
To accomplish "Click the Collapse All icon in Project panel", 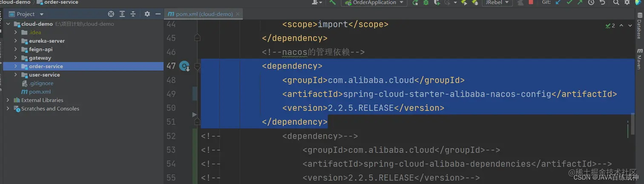I will point(133,14).
